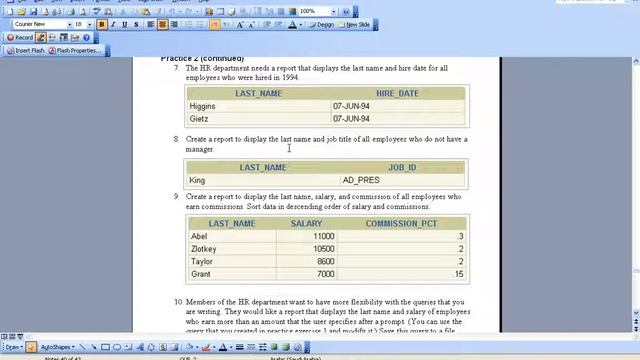Open Shadow Style on the drawing toolbar
Image resolution: width=640 pixels, height=360 pixels.
[274, 347]
